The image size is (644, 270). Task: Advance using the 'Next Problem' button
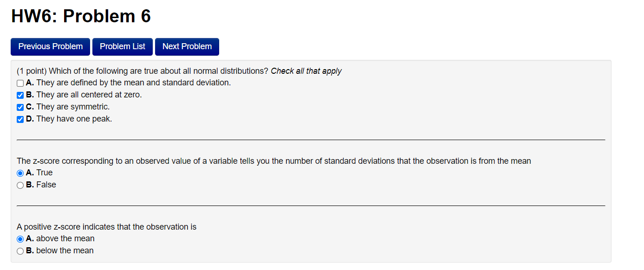187,46
